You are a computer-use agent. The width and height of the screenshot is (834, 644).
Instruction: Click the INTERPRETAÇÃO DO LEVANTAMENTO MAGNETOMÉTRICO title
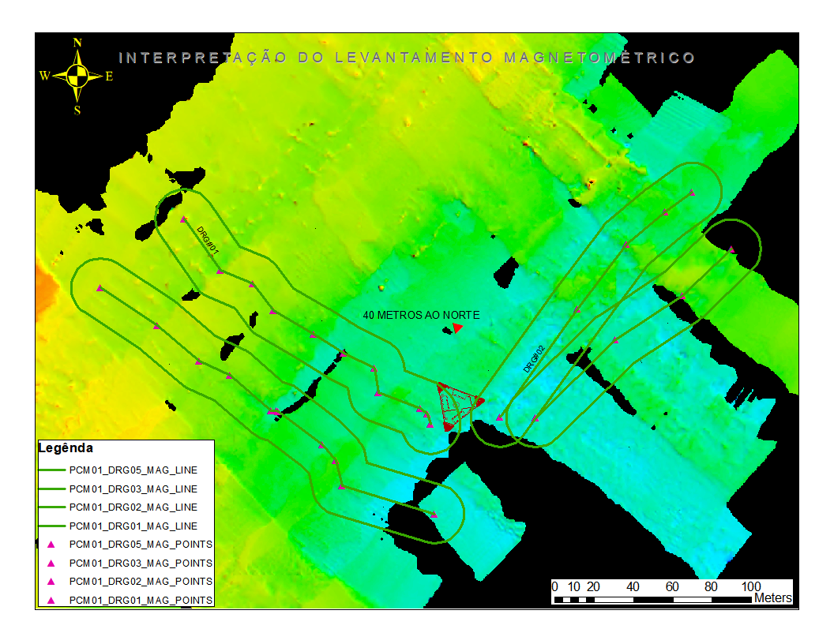pos(407,58)
